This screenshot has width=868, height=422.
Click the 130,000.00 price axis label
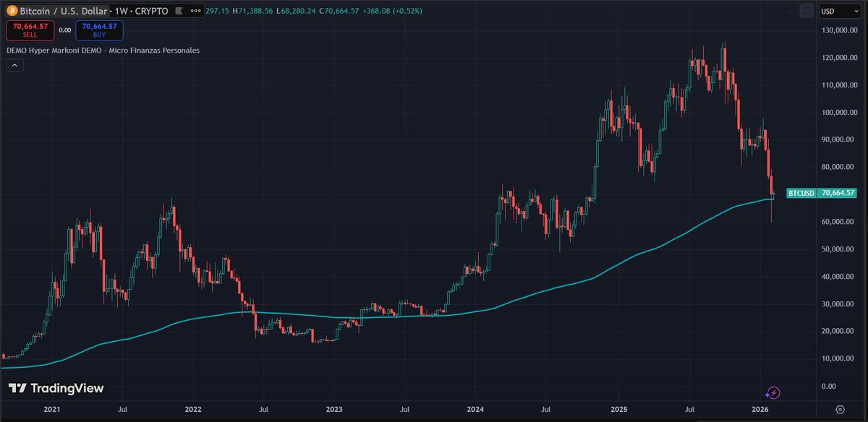(839, 30)
